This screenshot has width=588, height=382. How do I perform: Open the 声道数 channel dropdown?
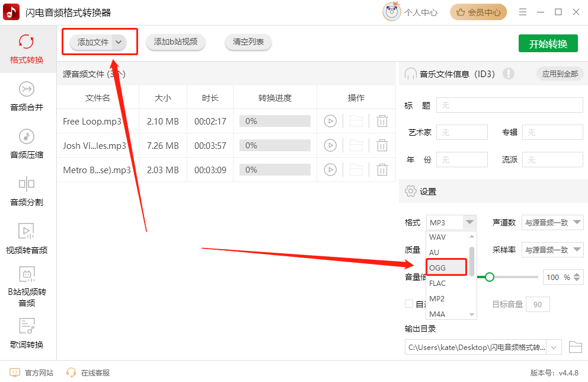pyautogui.click(x=552, y=222)
